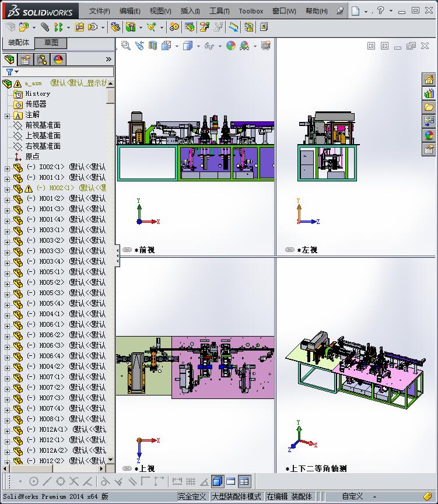Screen dimensions: 438x504
Task: Open the File Explorer folder pane
Action: click(429, 107)
